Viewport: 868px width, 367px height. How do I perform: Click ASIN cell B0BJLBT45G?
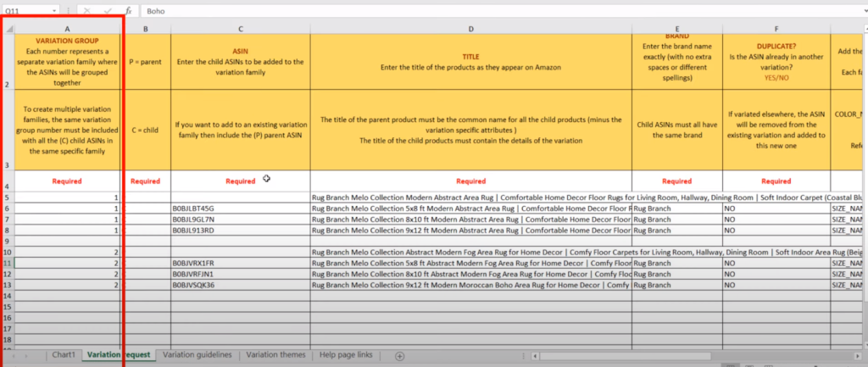pyautogui.click(x=240, y=209)
